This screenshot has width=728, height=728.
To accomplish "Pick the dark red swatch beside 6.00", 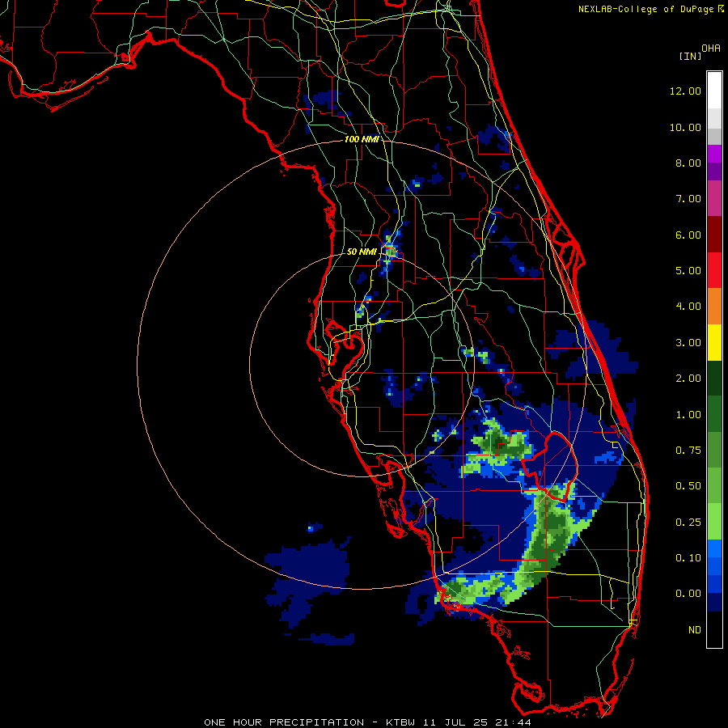I will (714, 235).
